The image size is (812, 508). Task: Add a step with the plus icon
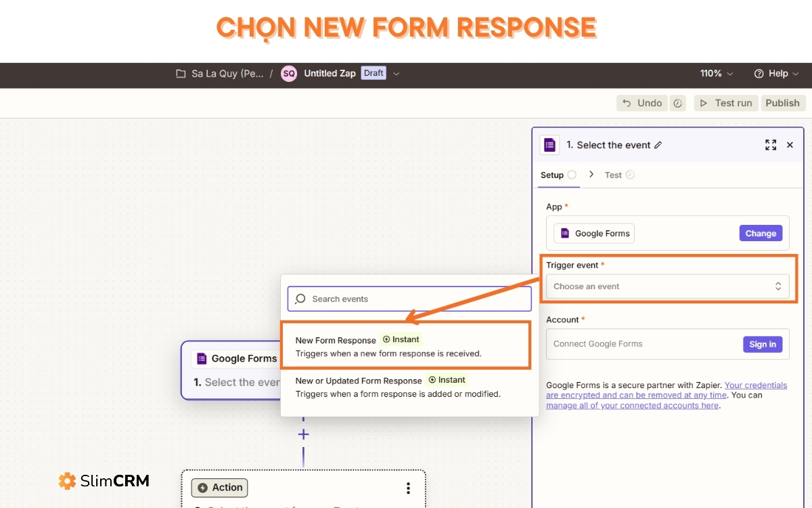(304, 434)
